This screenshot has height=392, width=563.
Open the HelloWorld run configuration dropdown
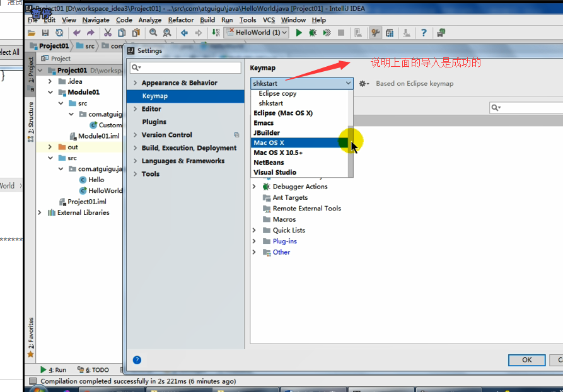coord(256,33)
